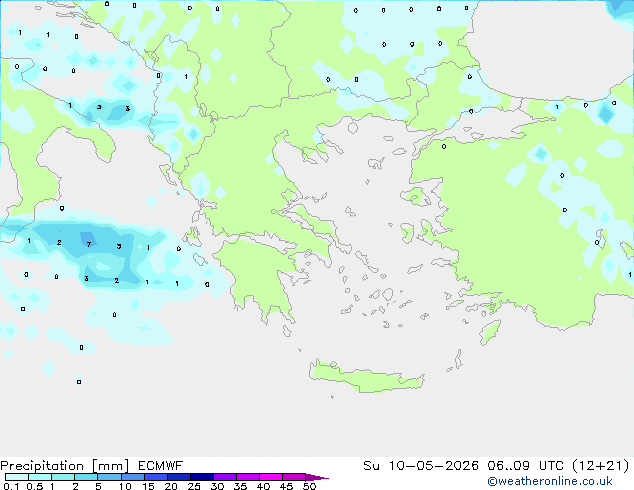634x490 pixels.
Task: Select the 0.5–1 mm legend color swatch
Action: [x=40, y=477]
